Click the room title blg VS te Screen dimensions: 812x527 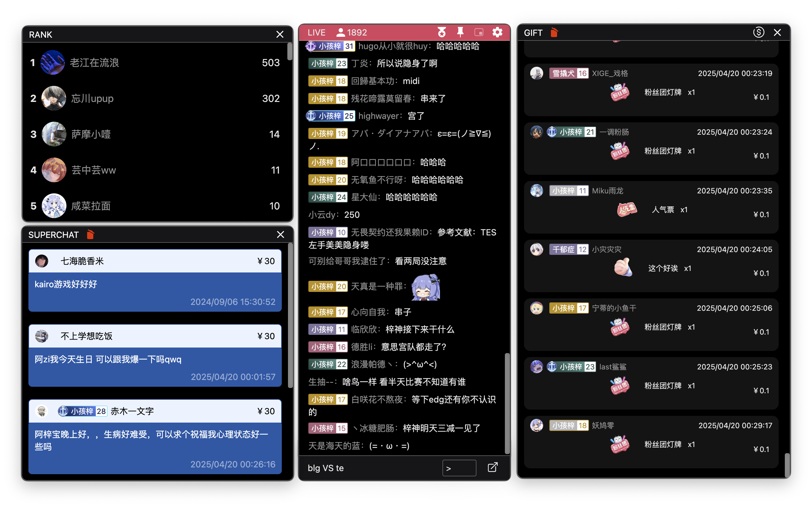tap(325, 468)
